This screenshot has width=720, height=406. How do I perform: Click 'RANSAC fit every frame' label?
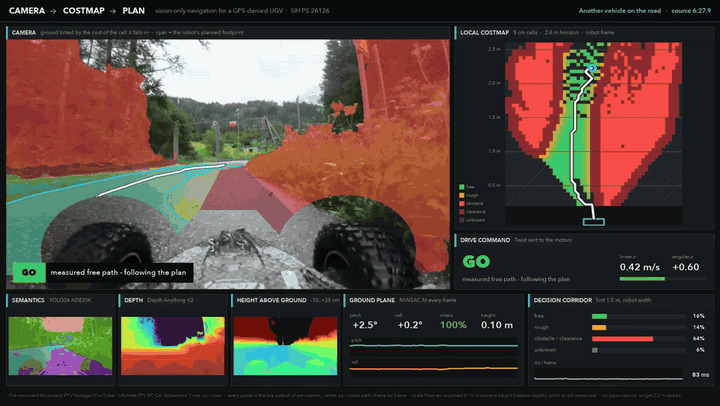pyautogui.click(x=428, y=300)
